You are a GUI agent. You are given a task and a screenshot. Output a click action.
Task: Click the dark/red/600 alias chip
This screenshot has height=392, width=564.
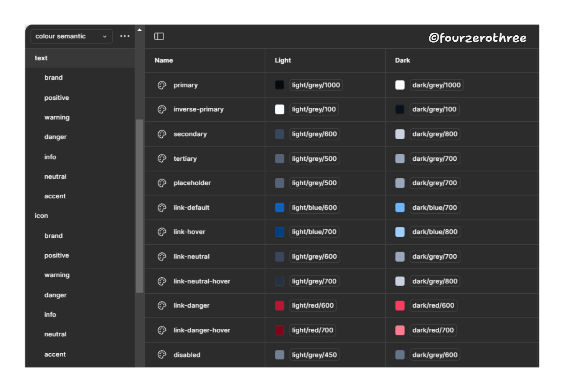click(433, 305)
